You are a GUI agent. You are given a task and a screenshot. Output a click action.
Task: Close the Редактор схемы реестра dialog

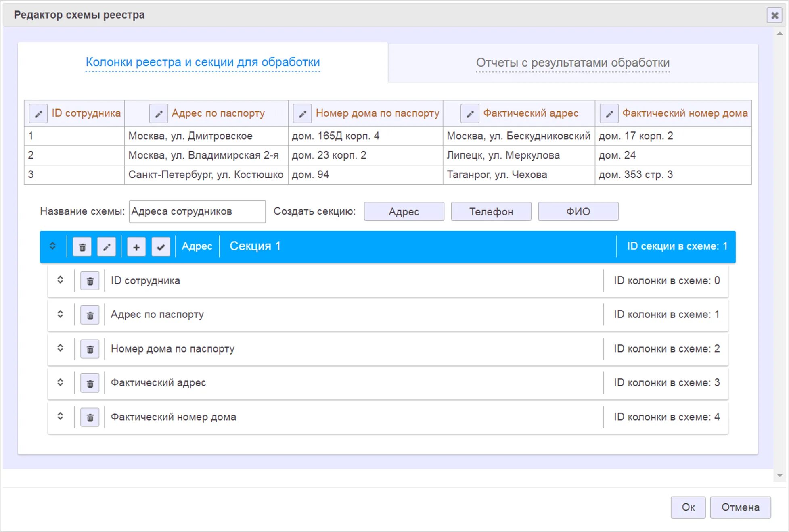click(x=774, y=15)
